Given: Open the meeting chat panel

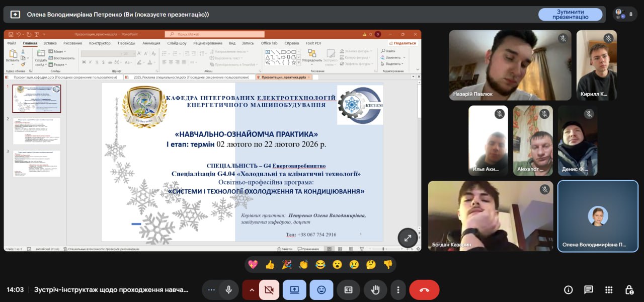Looking at the screenshot, I should tap(588, 290).
